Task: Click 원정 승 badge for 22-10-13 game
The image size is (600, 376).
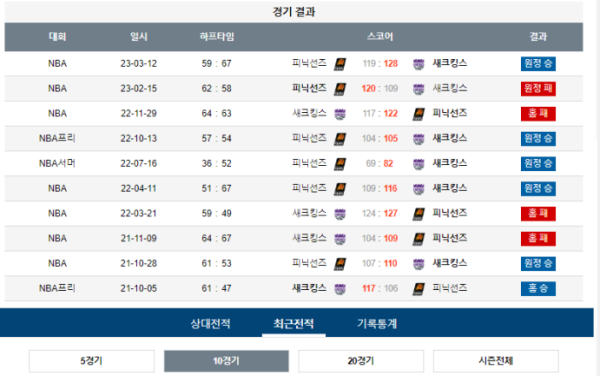Action: pyautogui.click(x=538, y=138)
